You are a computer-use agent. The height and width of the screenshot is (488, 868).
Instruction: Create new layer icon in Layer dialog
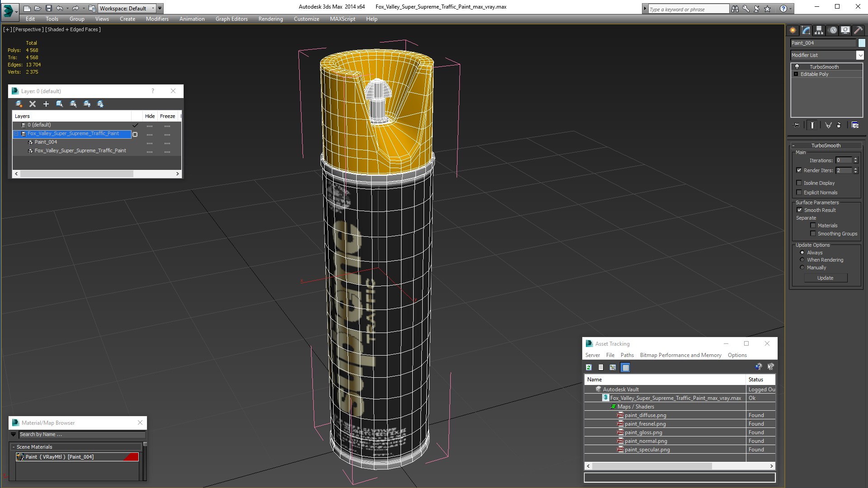[x=19, y=104]
